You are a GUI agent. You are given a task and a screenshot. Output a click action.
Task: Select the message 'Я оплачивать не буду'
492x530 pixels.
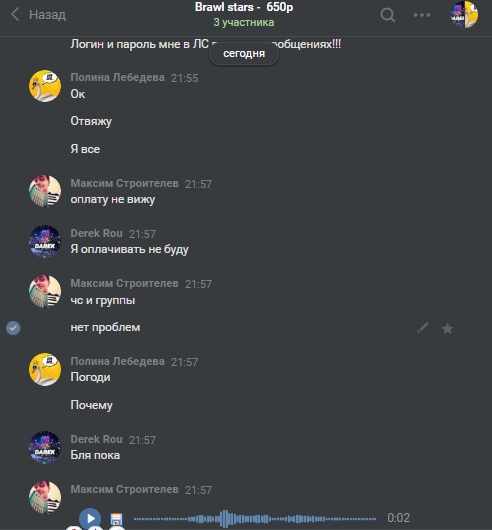click(x=129, y=249)
